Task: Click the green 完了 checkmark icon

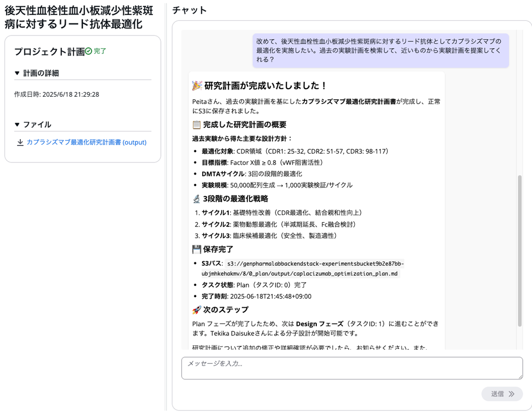Action: coord(88,51)
